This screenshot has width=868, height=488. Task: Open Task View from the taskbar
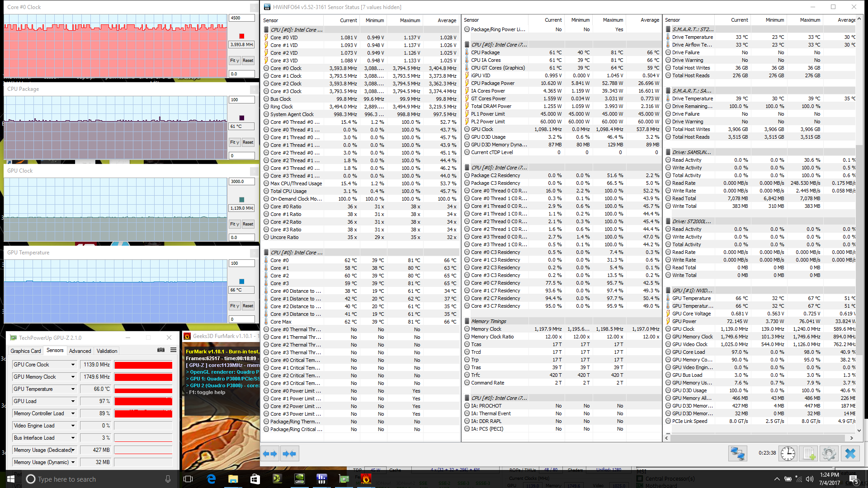[189, 479]
